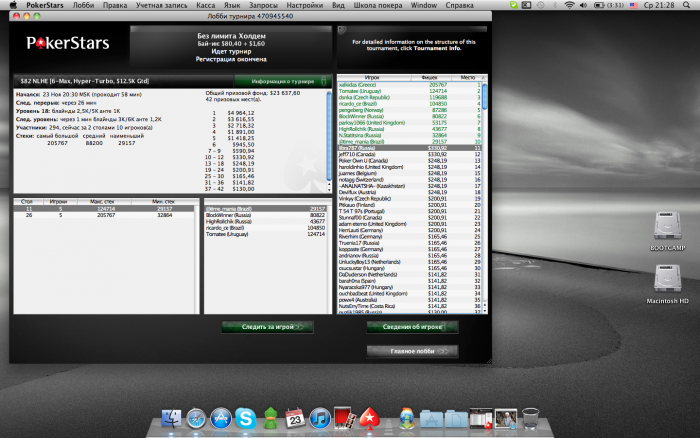Open Finder from the dock
The image size is (700, 438).
tap(171, 419)
